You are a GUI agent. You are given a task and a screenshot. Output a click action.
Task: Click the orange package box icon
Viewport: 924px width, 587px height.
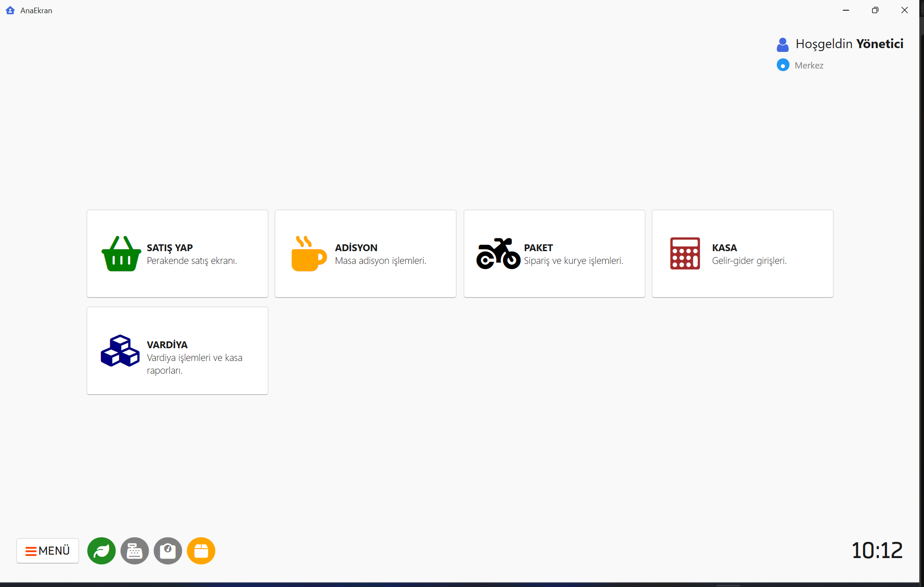(201, 551)
